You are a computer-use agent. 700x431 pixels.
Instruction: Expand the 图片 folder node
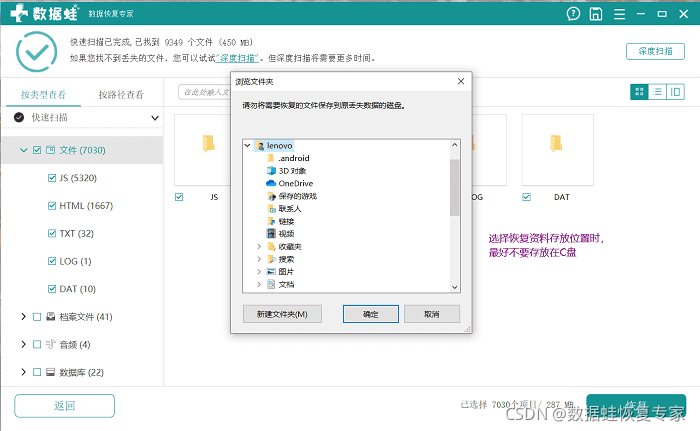pos(259,272)
